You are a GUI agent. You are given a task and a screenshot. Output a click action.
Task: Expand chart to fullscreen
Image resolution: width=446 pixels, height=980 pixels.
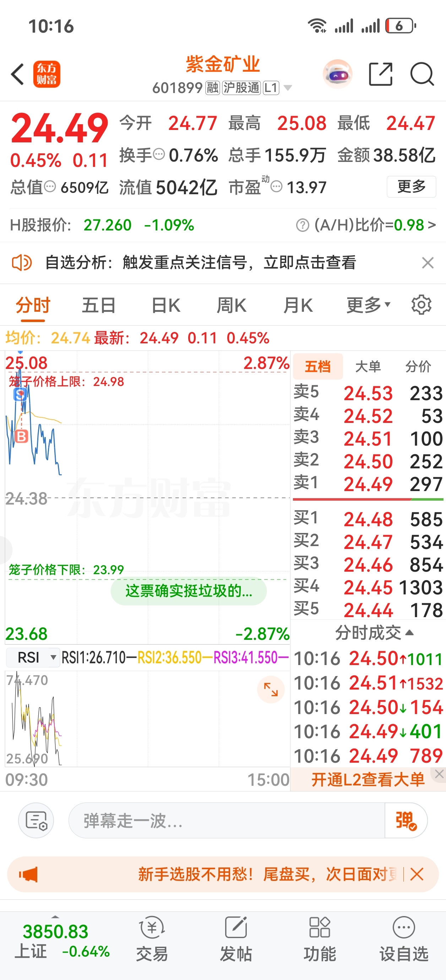pos(271,689)
